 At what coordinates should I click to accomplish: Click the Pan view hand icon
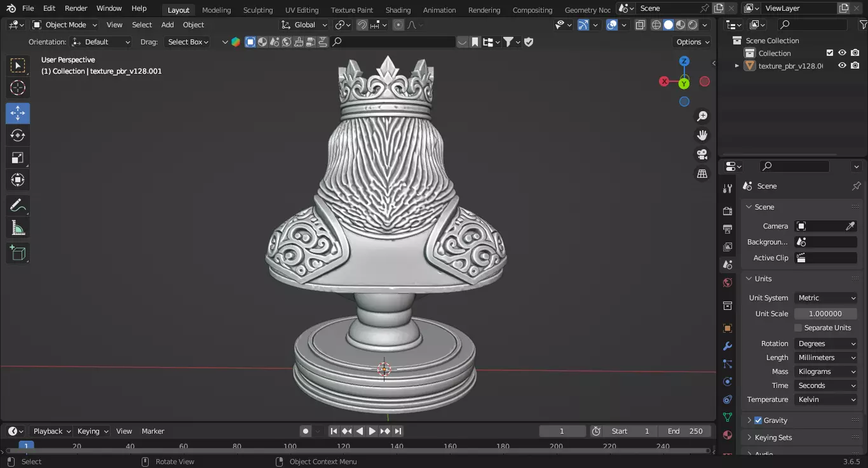click(702, 135)
